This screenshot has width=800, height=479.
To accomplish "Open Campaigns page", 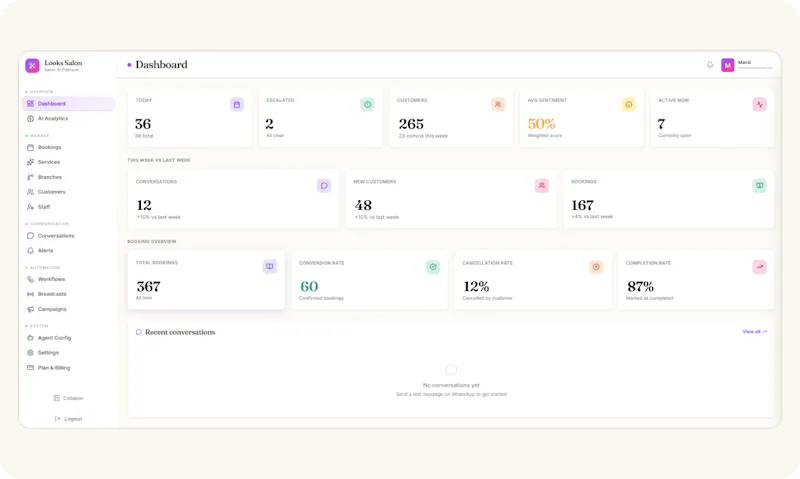I will click(68, 309).
